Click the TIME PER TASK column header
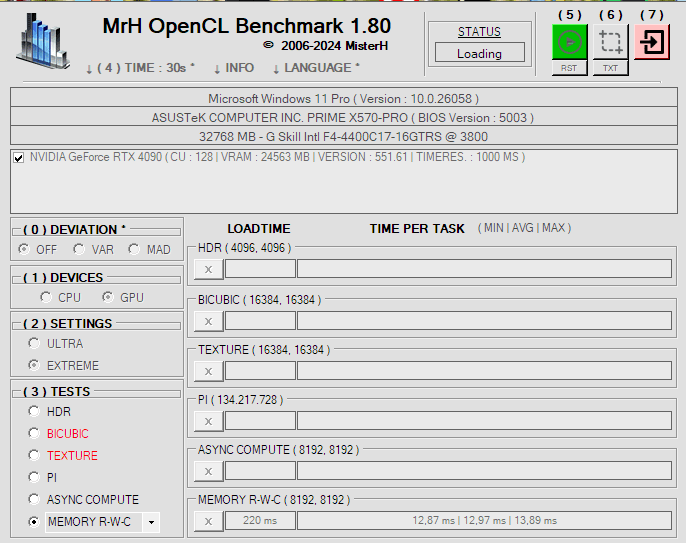Viewport: 686px width, 543px height. tap(416, 228)
